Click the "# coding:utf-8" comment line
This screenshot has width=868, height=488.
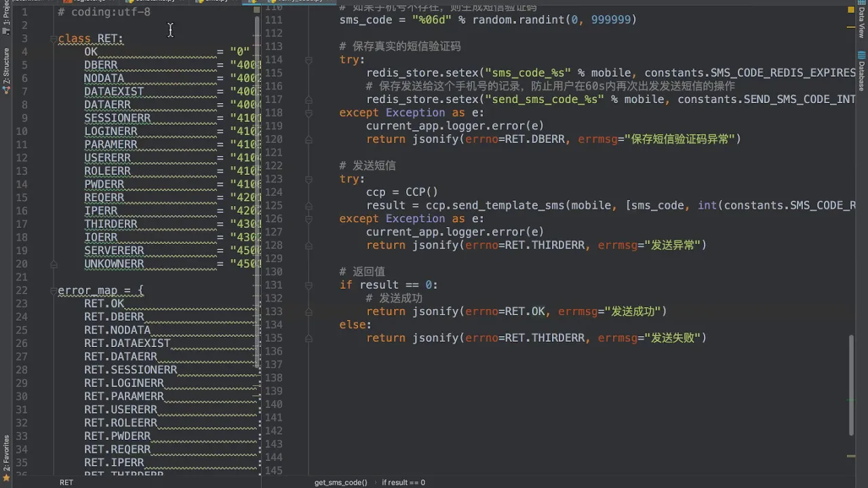(104, 12)
